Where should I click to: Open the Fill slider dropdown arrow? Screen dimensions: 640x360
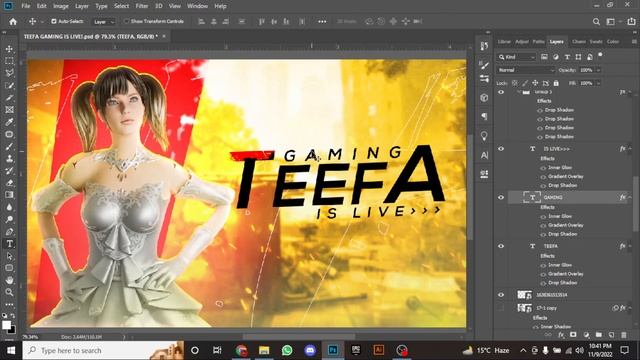coord(598,83)
